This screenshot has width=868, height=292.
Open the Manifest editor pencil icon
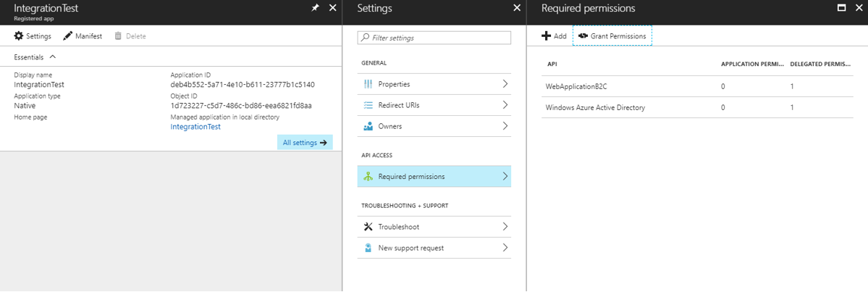pos(68,36)
